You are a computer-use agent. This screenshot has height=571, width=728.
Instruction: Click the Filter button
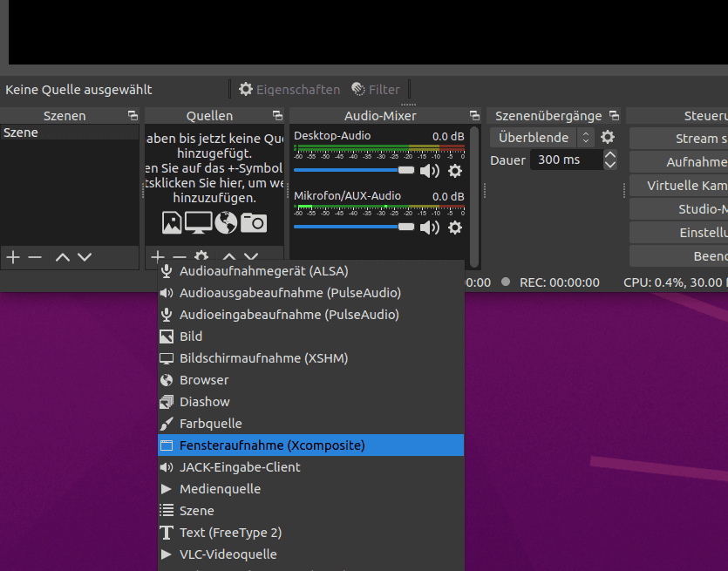click(x=376, y=89)
